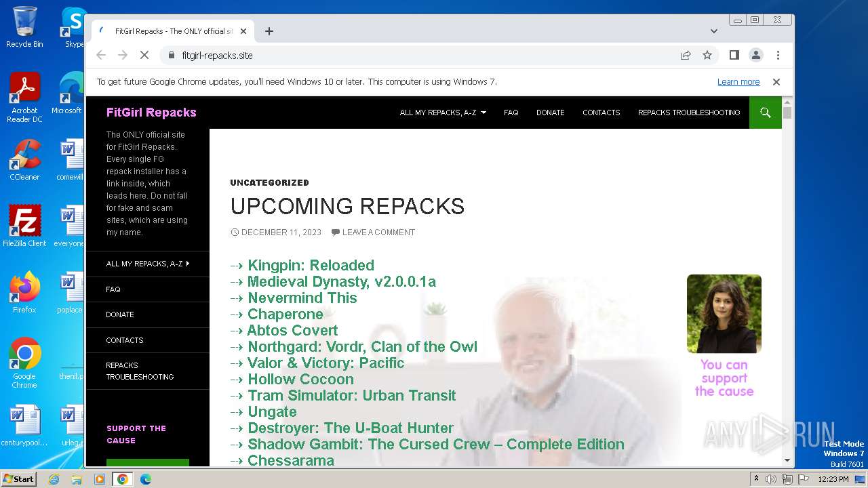868x488 pixels.
Task: Open Windows Start menu
Action: (x=18, y=479)
